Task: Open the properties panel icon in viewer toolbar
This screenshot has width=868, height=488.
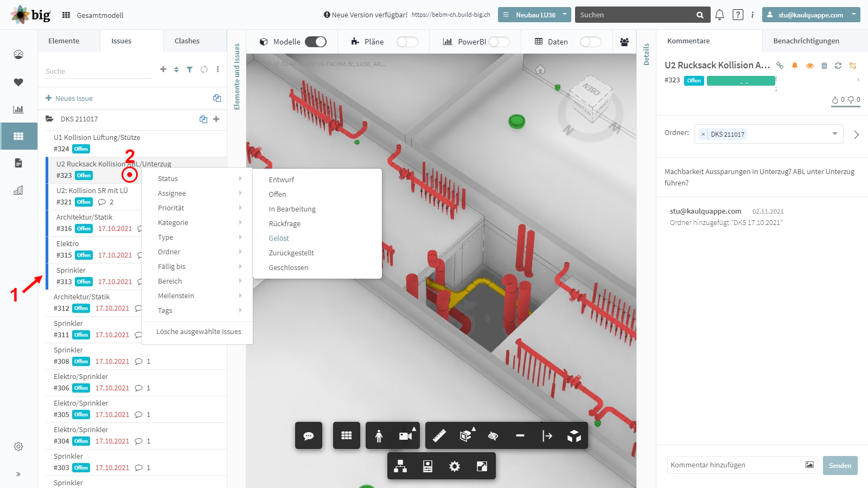Action: click(x=427, y=466)
